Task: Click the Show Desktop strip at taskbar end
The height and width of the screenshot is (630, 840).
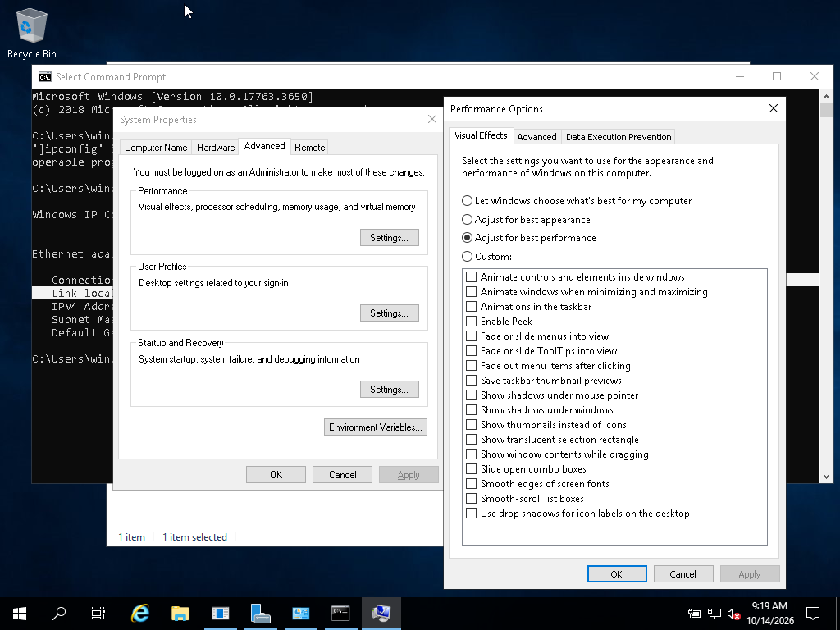Action: (838, 614)
